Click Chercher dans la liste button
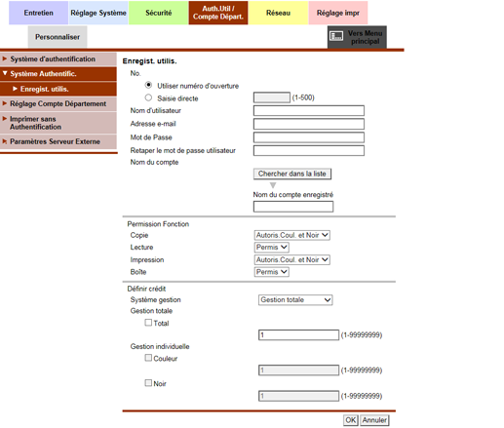This screenshot has height=428, width=504. click(292, 174)
